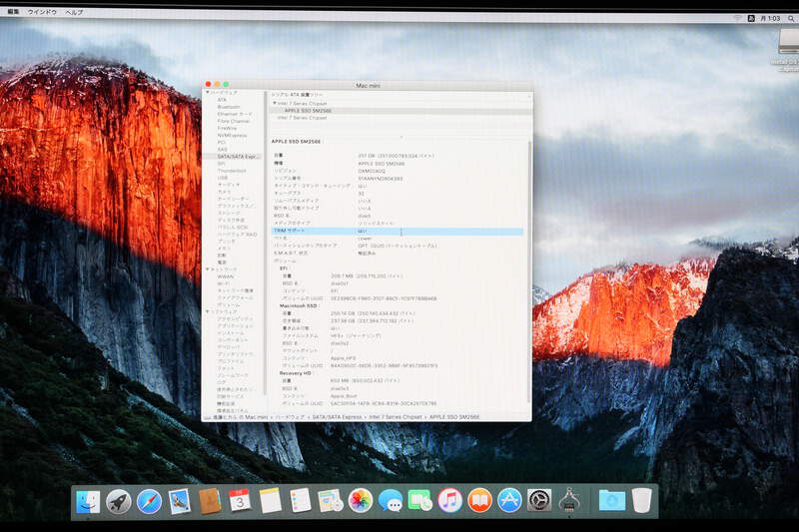The height and width of the screenshot is (532, 799).
Task: Click Apple_Boot content value
Action: coord(344,395)
